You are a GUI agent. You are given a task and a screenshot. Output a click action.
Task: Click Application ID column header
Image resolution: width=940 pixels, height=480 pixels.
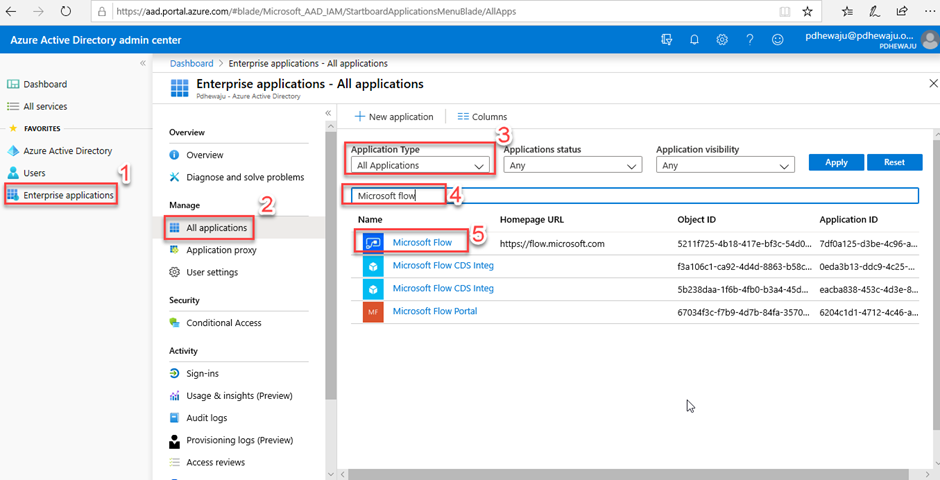(x=849, y=220)
